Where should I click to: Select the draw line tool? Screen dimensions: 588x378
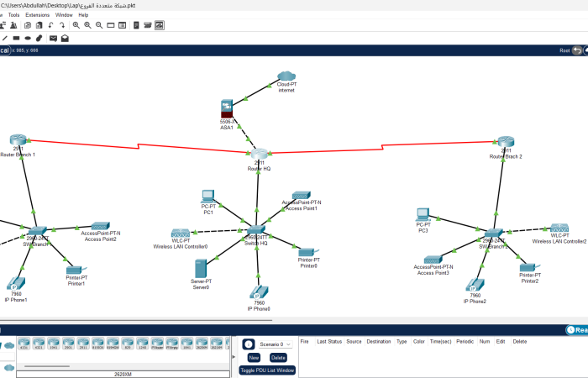click(4, 38)
